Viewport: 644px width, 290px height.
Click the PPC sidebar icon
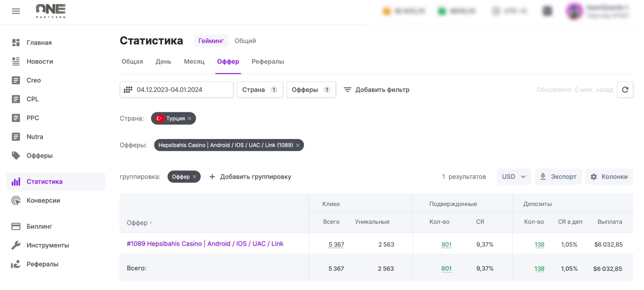(16, 118)
